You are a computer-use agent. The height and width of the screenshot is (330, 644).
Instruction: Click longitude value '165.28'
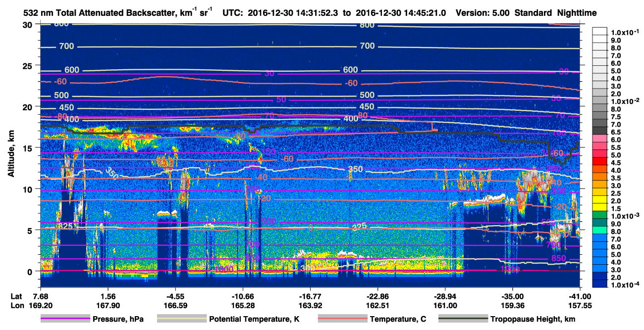pyautogui.click(x=242, y=305)
